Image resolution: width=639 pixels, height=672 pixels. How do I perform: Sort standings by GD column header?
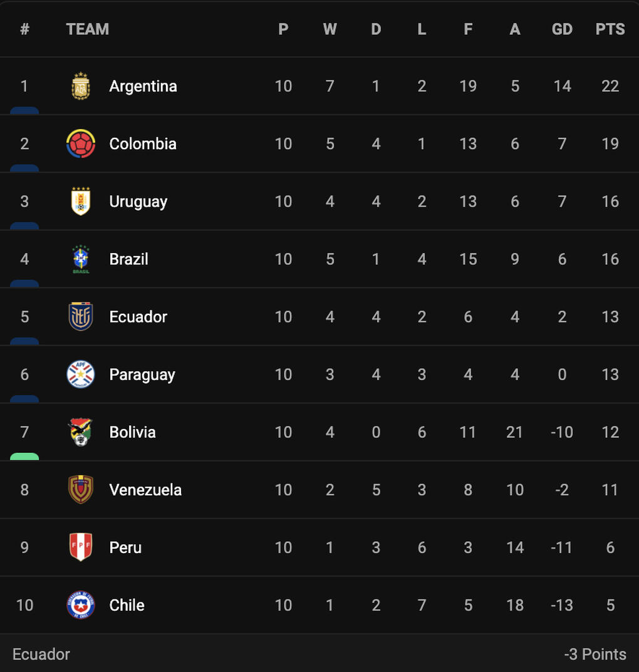[562, 29]
